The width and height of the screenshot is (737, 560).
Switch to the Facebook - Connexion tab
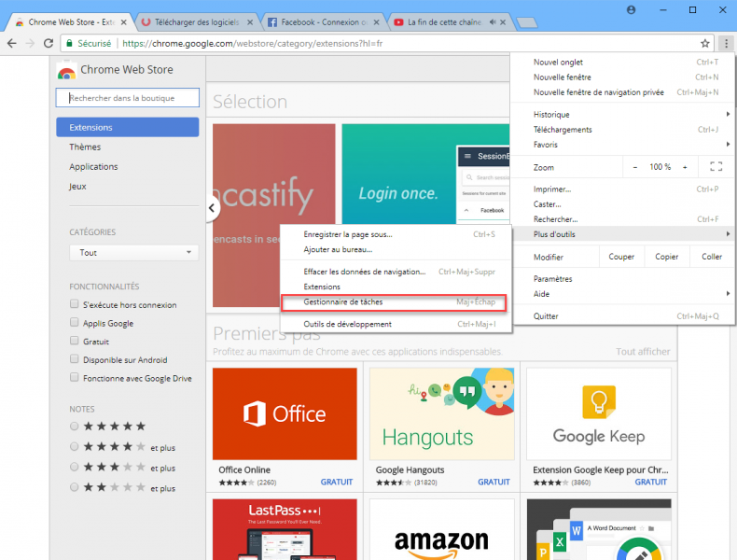tap(324, 22)
